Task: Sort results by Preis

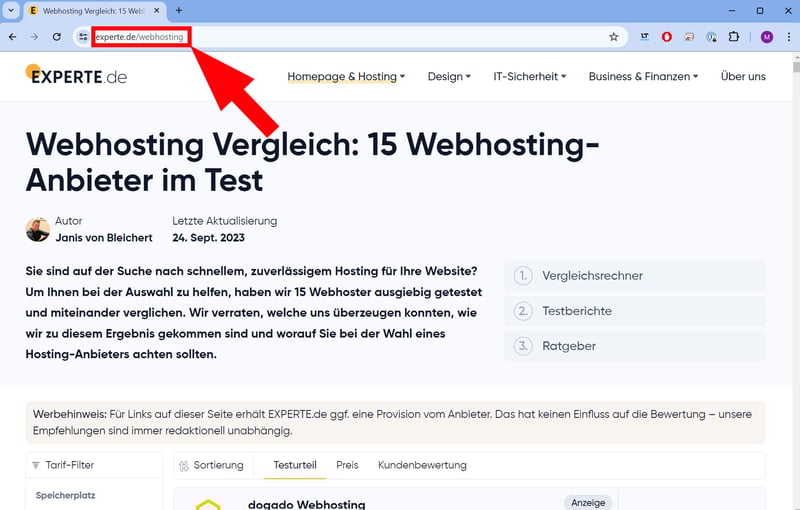Action: (347, 465)
